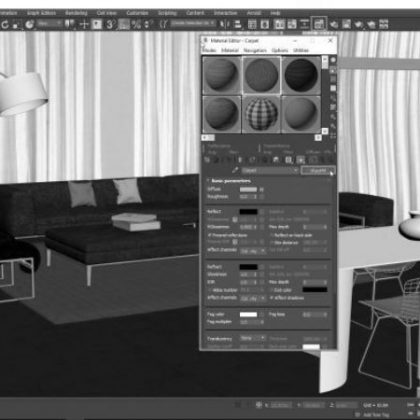Open the reflect Affect channels dropdown
The width and height of the screenshot is (420, 420).
pos(253,251)
